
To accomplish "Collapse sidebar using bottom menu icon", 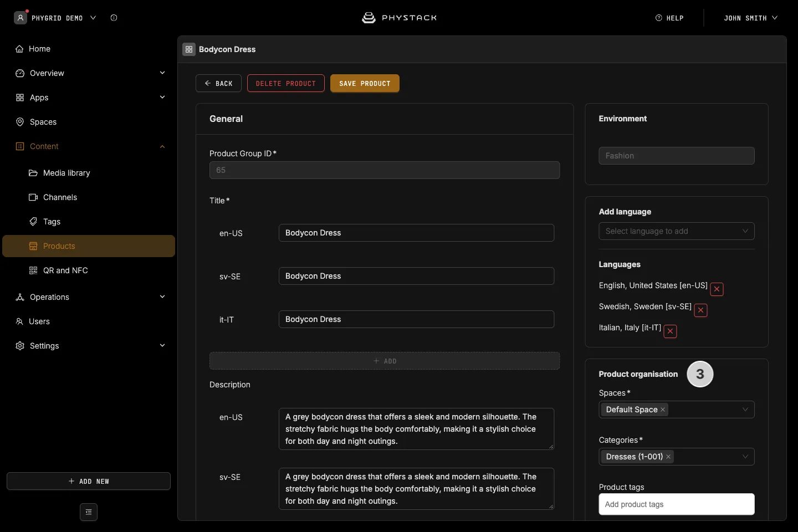I will click(89, 512).
